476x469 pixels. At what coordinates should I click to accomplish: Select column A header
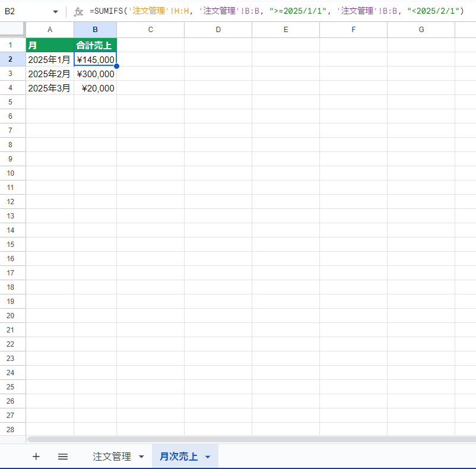[x=50, y=30]
